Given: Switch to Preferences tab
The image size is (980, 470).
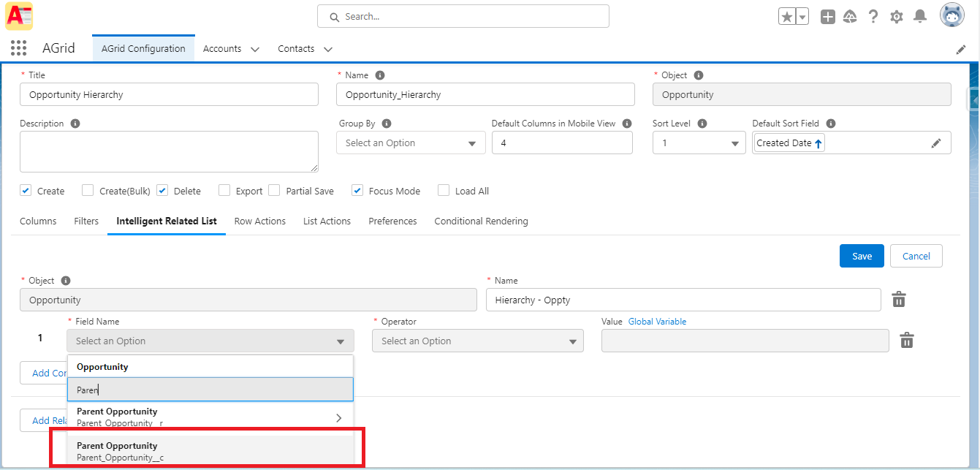Looking at the screenshot, I should (x=392, y=221).
